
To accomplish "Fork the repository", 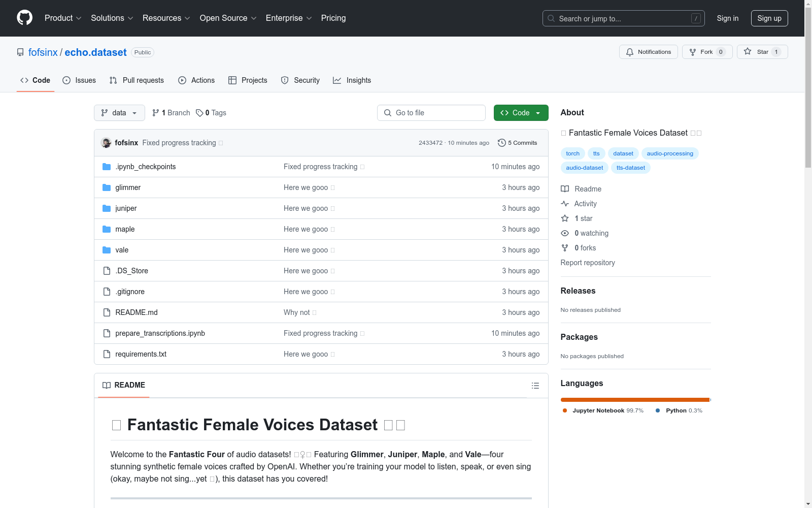I will point(707,52).
